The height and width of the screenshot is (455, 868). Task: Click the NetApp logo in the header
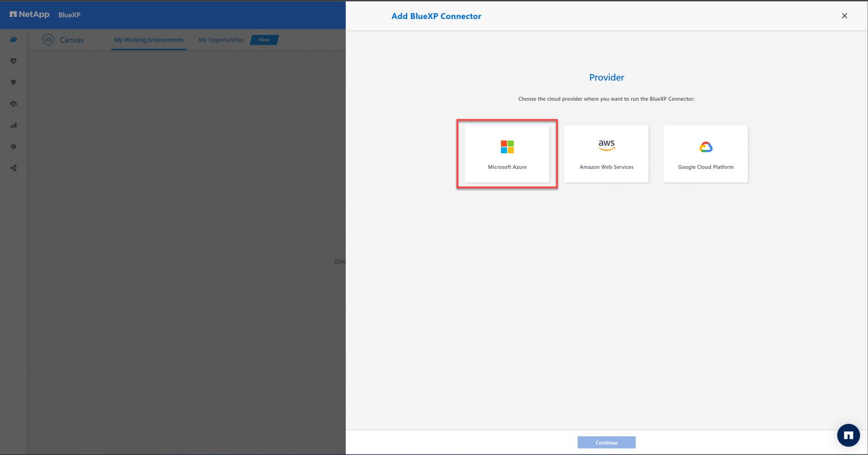click(x=29, y=15)
